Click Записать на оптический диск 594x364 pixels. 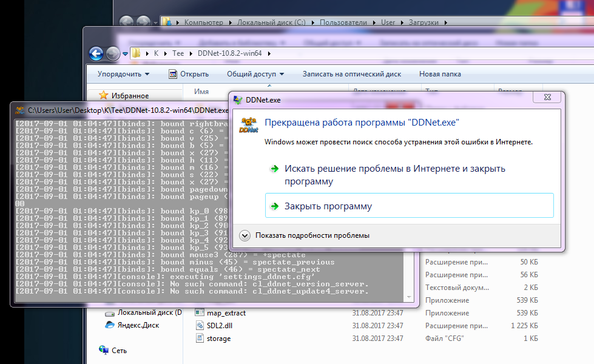pyautogui.click(x=352, y=74)
